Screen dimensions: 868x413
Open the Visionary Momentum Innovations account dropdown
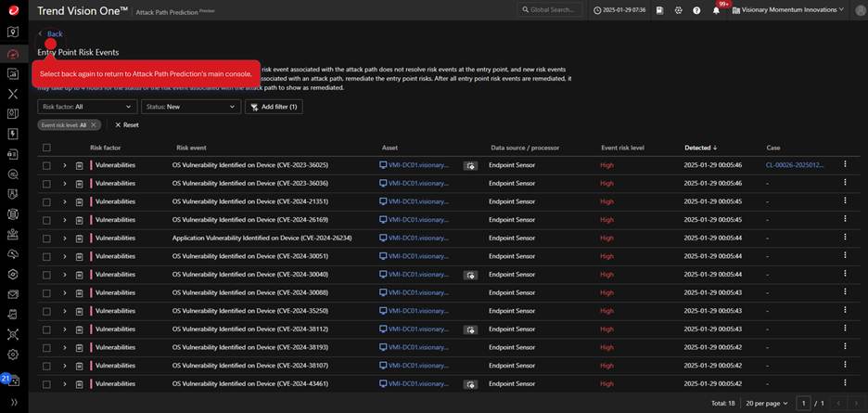click(787, 10)
